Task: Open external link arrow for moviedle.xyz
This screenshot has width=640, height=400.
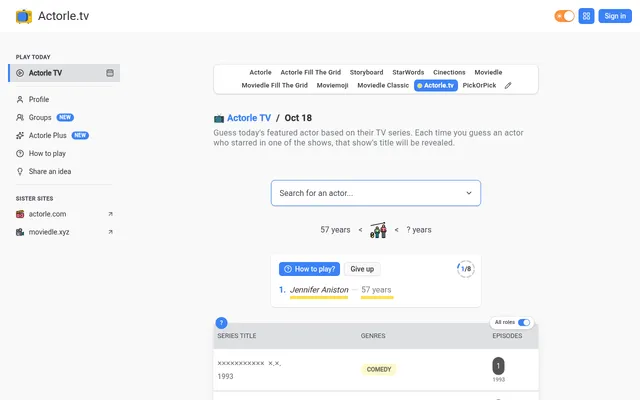Action: (x=110, y=232)
